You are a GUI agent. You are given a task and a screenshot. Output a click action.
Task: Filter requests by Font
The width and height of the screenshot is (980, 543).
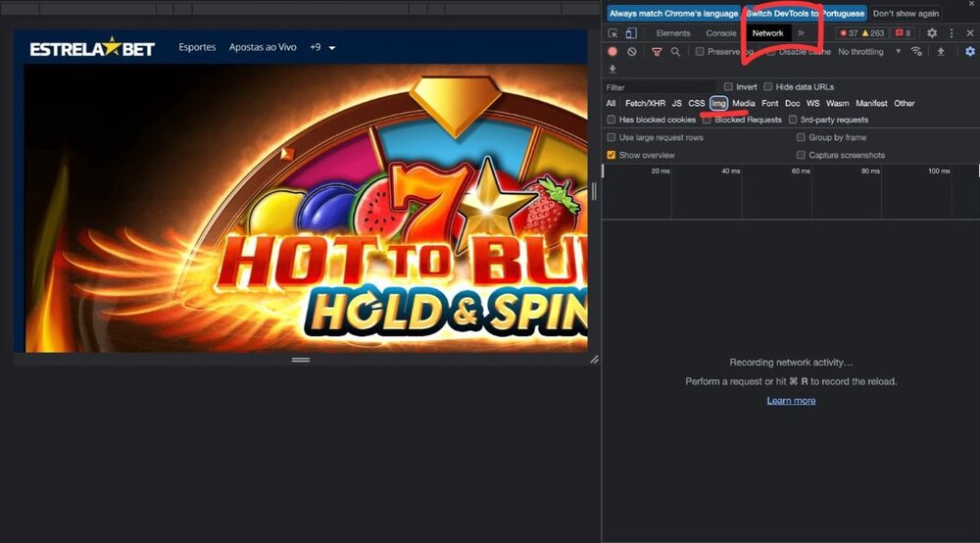click(770, 103)
